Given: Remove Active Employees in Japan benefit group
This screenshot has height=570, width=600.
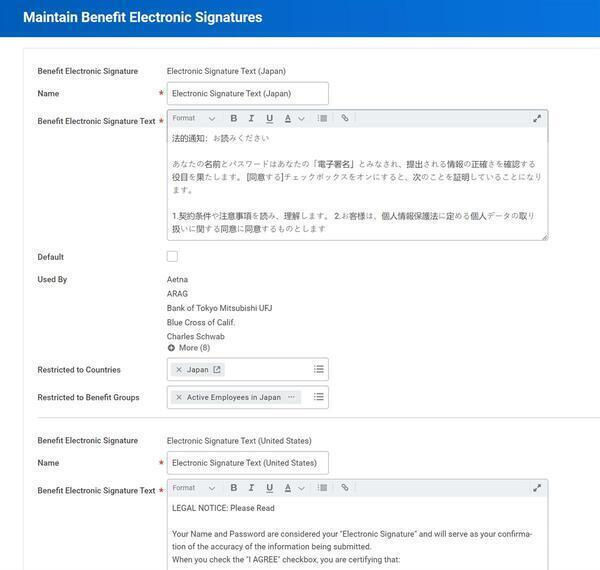Looking at the screenshot, I should pyautogui.click(x=179, y=397).
